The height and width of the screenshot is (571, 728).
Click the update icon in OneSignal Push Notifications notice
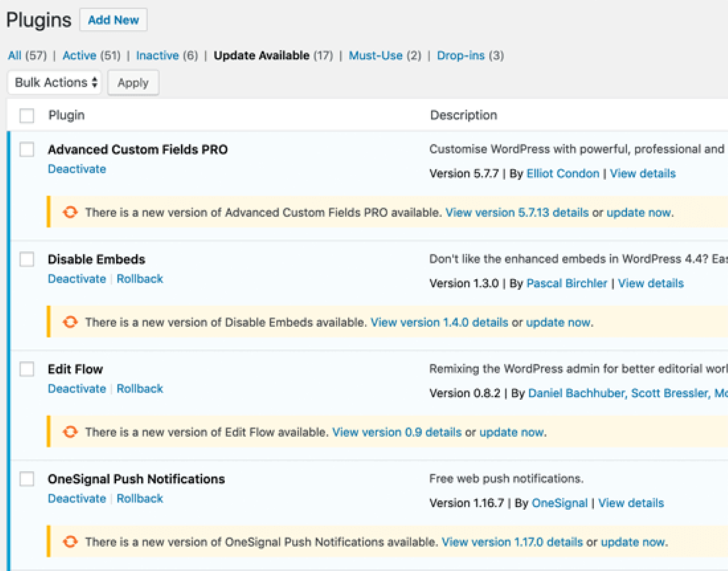(70, 542)
